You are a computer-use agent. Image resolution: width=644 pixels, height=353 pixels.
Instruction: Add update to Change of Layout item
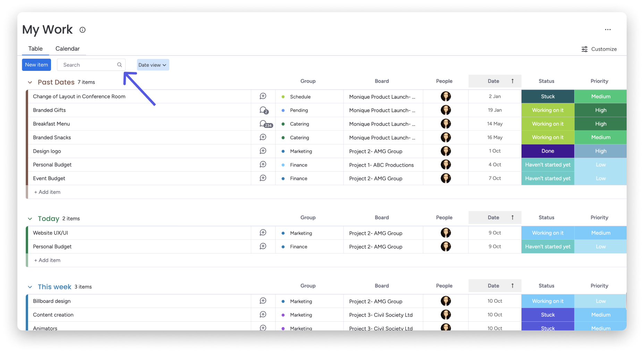click(x=263, y=96)
